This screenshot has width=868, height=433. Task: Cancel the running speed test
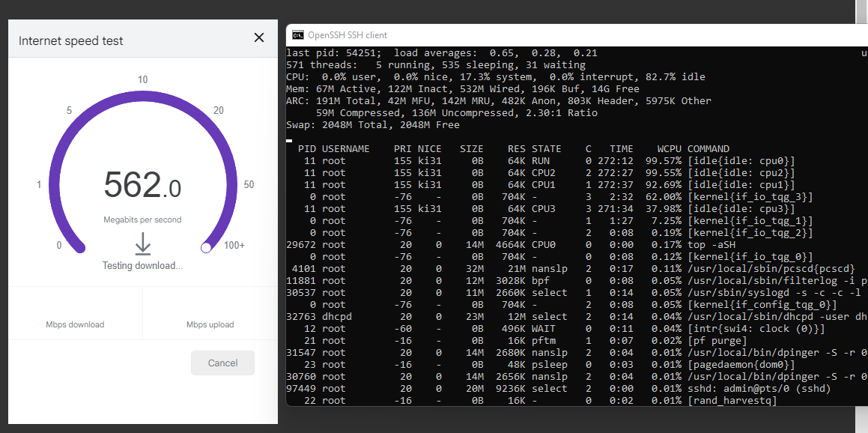coord(222,363)
